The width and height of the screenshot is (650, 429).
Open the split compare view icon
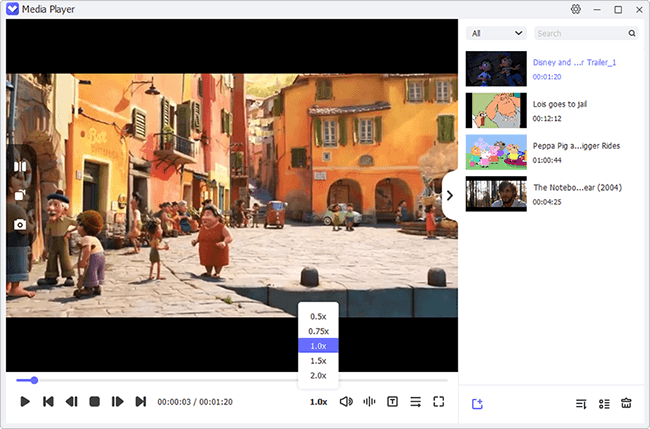click(20, 167)
